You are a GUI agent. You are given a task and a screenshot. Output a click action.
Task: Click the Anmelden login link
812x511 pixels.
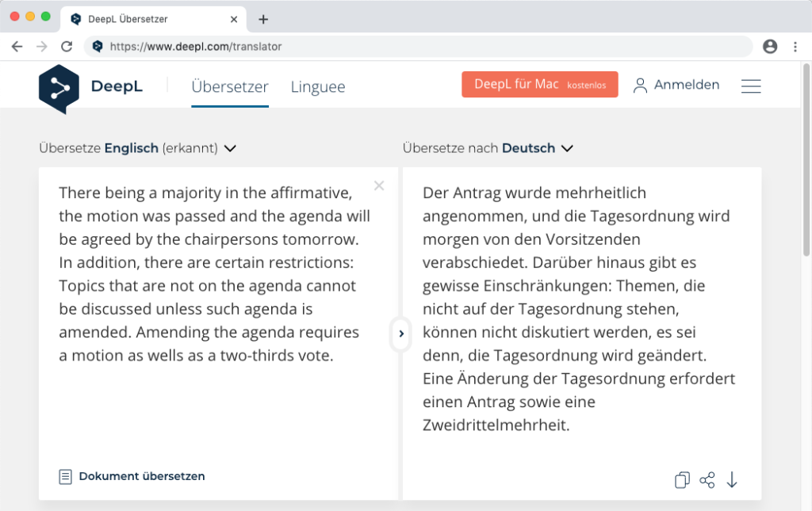click(x=676, y=85)
